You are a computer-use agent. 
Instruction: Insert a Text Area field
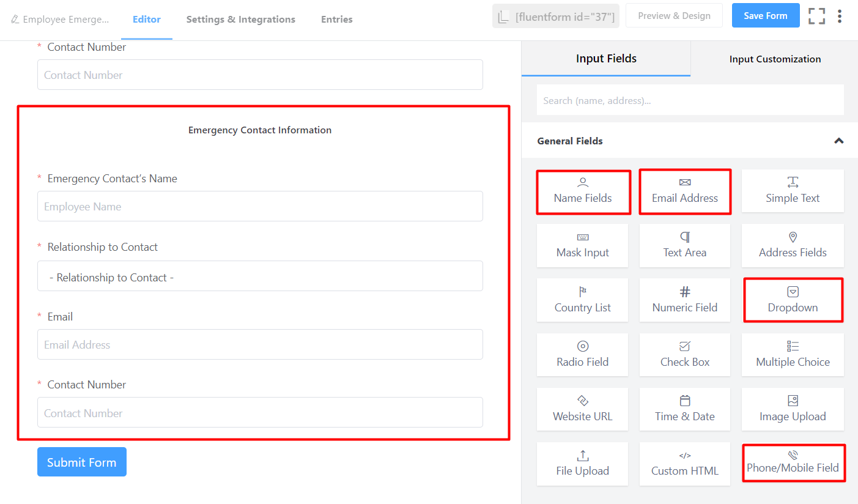684,246
